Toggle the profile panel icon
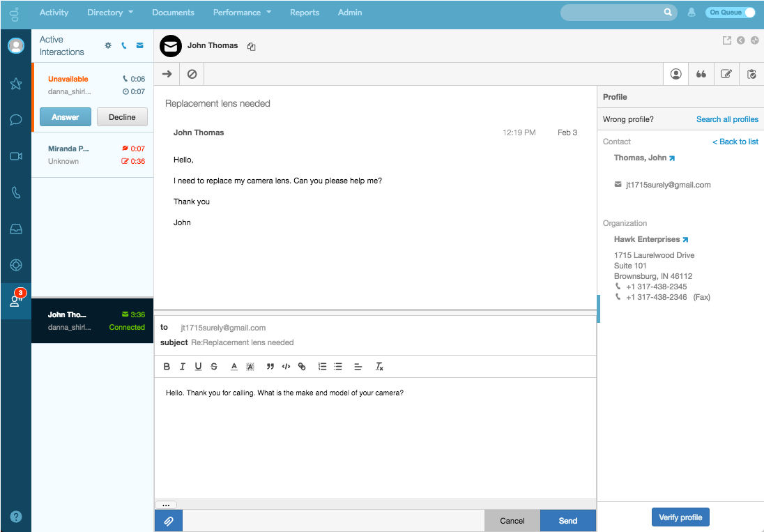Image resolution: width=764 pixels, height=532 pixels. tap(675, 74)
